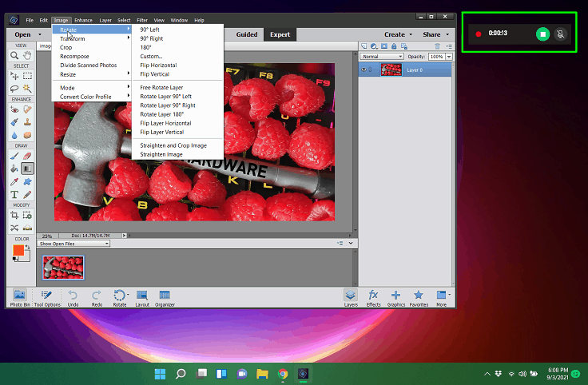Select the Crop tool
The height and width of the screenshot is (385, 588).
[x=14, y=215]
